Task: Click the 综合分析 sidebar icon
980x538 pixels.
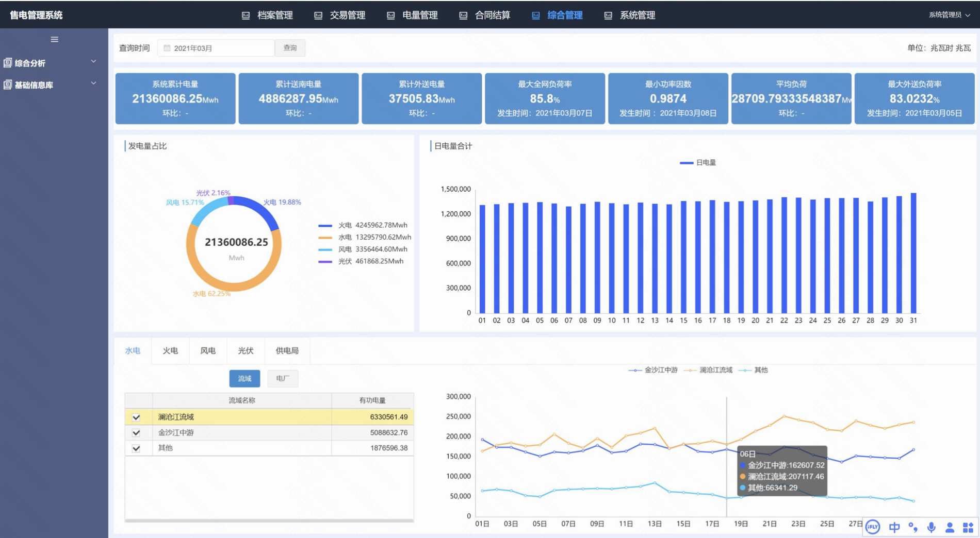Action: (x=8, y=63)
